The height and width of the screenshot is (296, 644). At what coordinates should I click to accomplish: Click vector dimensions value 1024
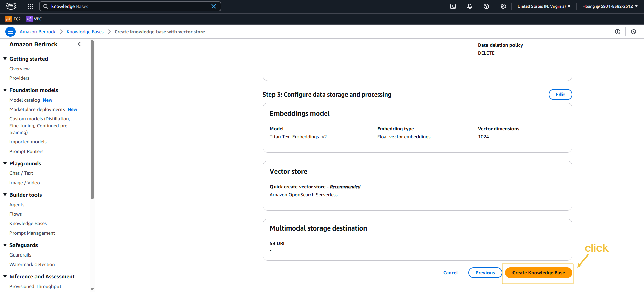coord(483,137)
